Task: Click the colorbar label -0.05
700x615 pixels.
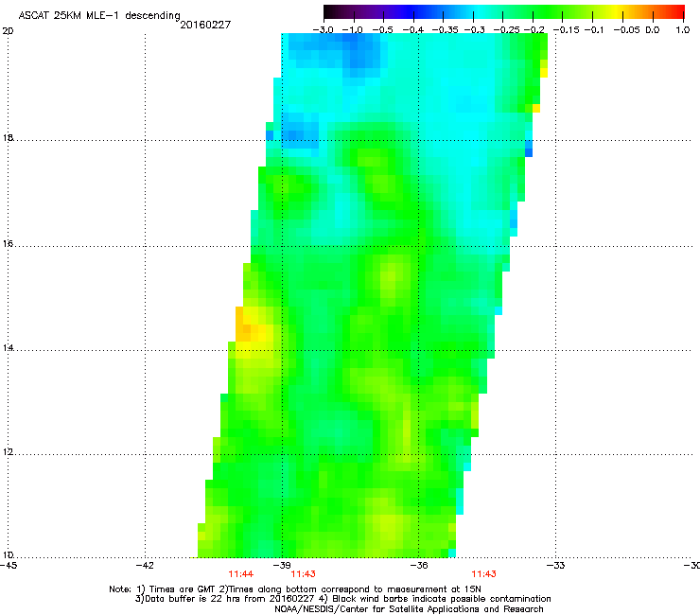Action: click(626, 30)
